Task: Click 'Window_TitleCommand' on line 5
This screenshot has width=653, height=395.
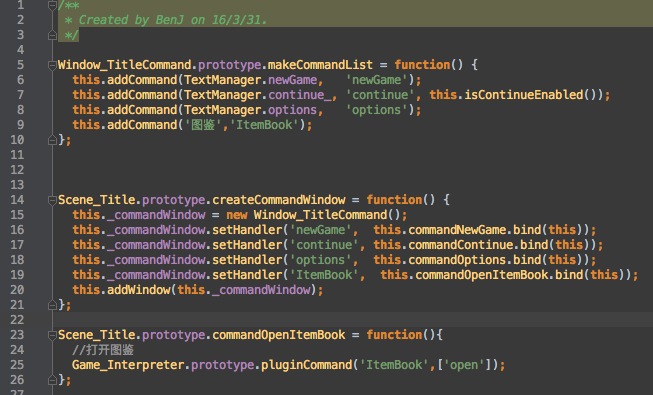Action: (125, 65)
